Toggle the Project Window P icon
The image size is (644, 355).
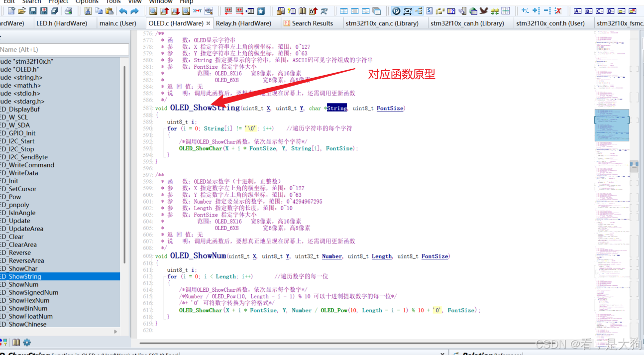pos(396,11)
